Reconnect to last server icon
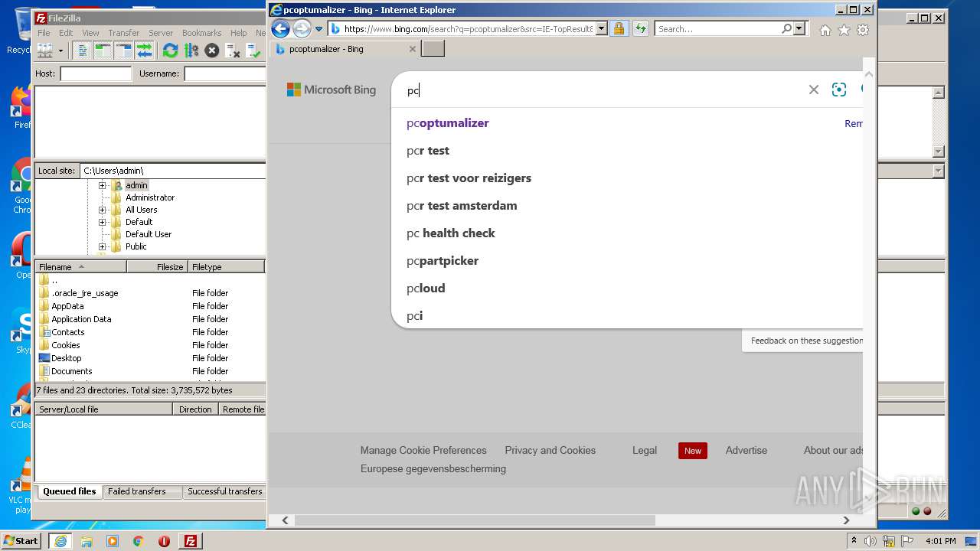The image size is (980, 551). (253, 51)
